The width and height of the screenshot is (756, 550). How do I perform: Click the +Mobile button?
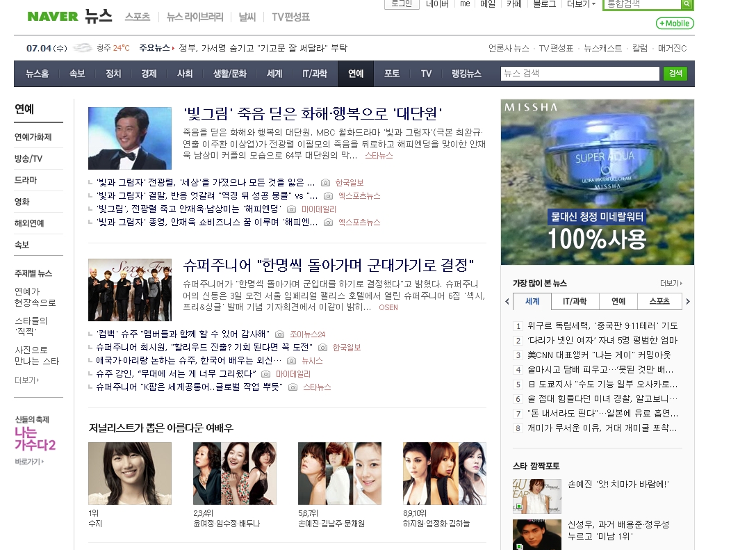point(675,23)
